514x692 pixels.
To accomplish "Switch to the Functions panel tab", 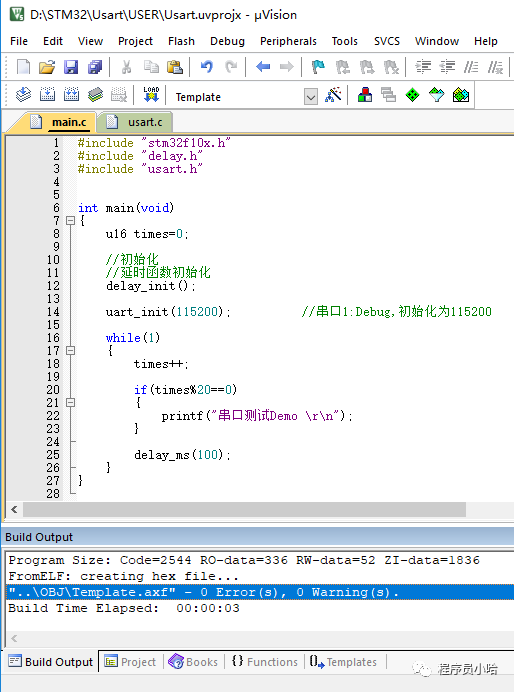I will [x=265, y=662].
